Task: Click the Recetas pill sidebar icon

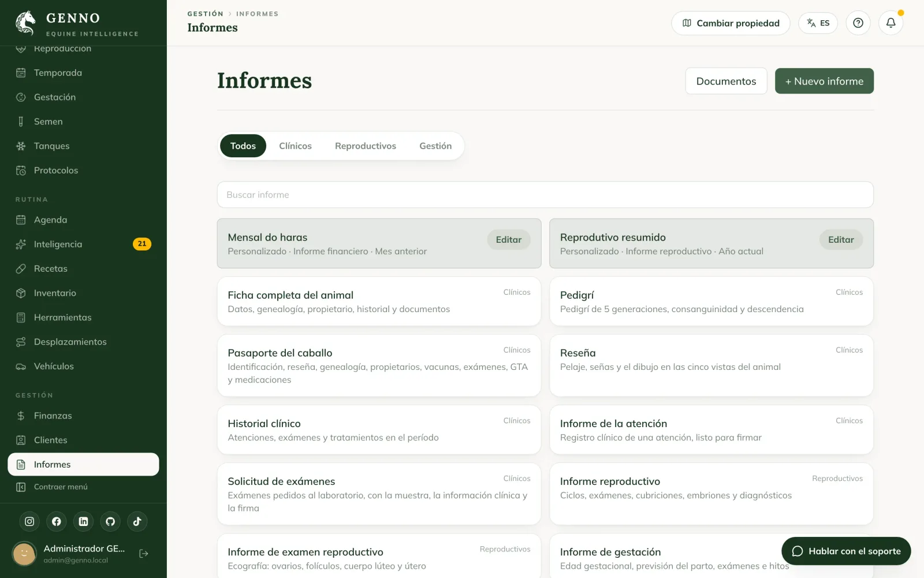Action: pos(21,269)
